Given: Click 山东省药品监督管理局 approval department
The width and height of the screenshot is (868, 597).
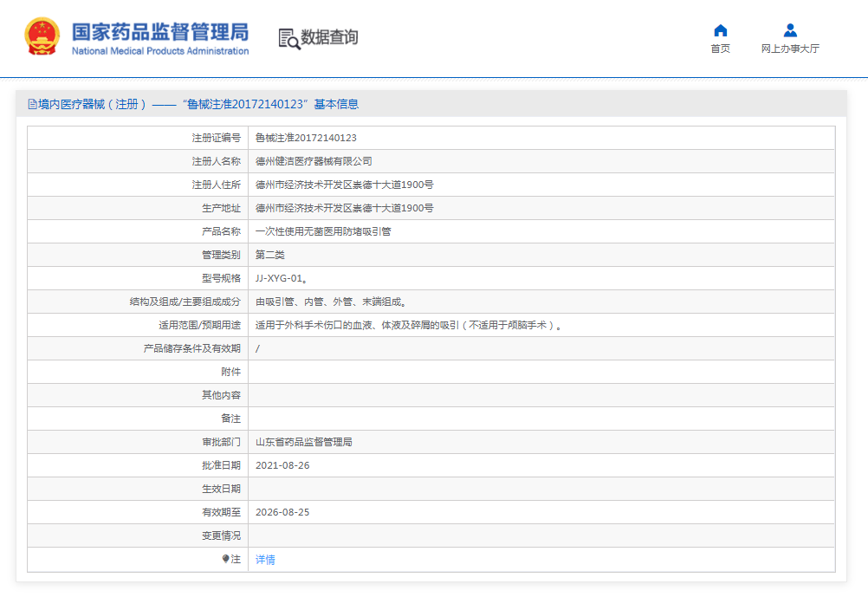Looking at the screenshot, I should click(304, 442).
